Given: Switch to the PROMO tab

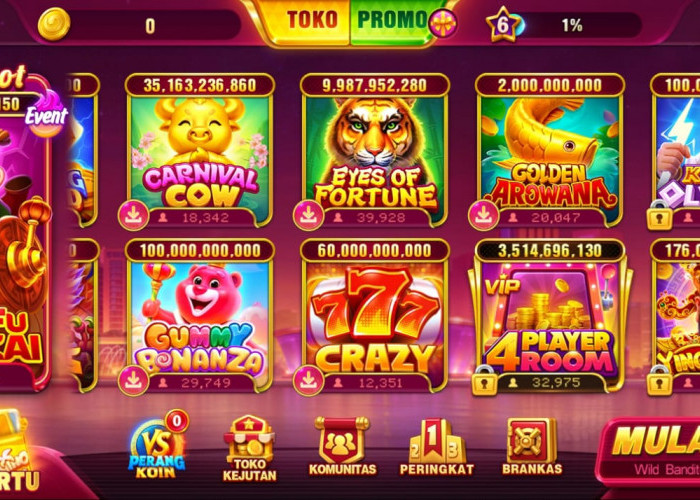Looking at the screenshot, I should tap(393, 21).
